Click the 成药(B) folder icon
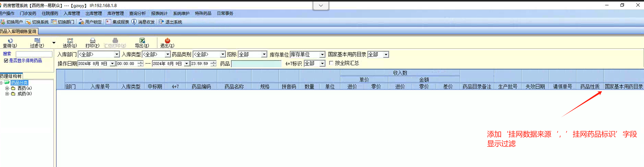Image resolution: width=644 pixels, height=167 pixels. 13,94
